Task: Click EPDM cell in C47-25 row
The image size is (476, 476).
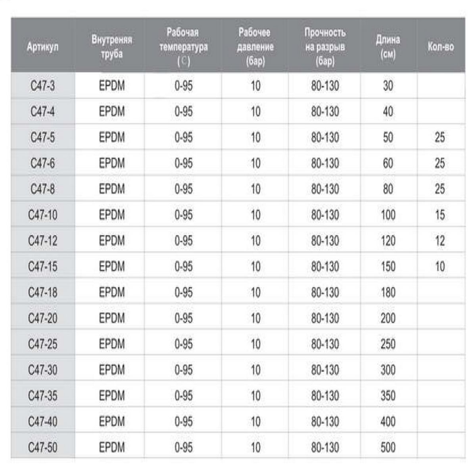Action: pos(111,344)
